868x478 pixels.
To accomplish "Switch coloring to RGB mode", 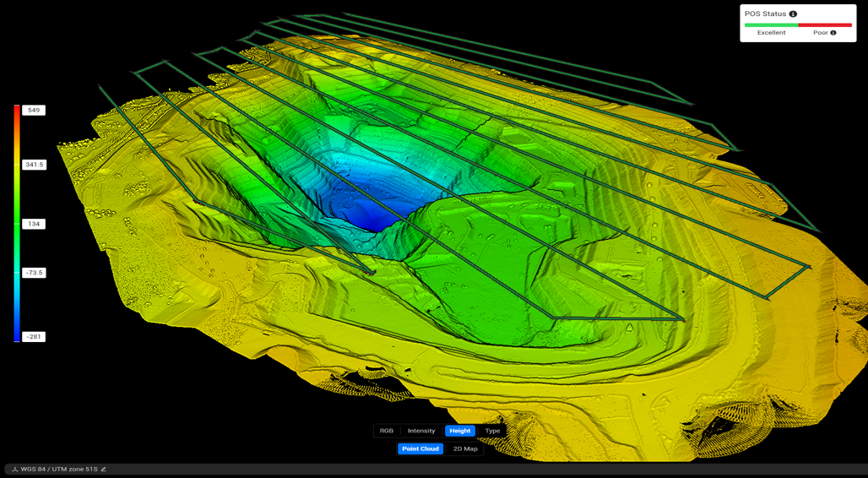I will [386, 431].
